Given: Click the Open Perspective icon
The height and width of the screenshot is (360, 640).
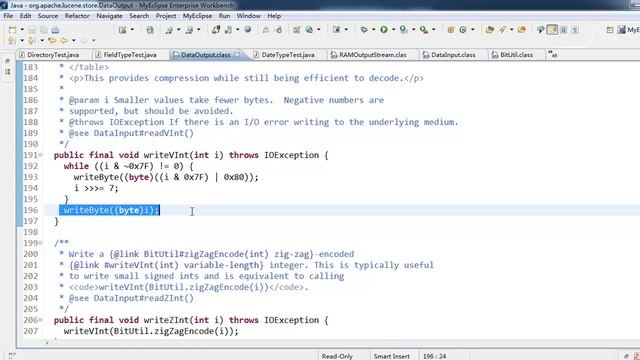Looking at the screenshot, I should coord(610,30).
